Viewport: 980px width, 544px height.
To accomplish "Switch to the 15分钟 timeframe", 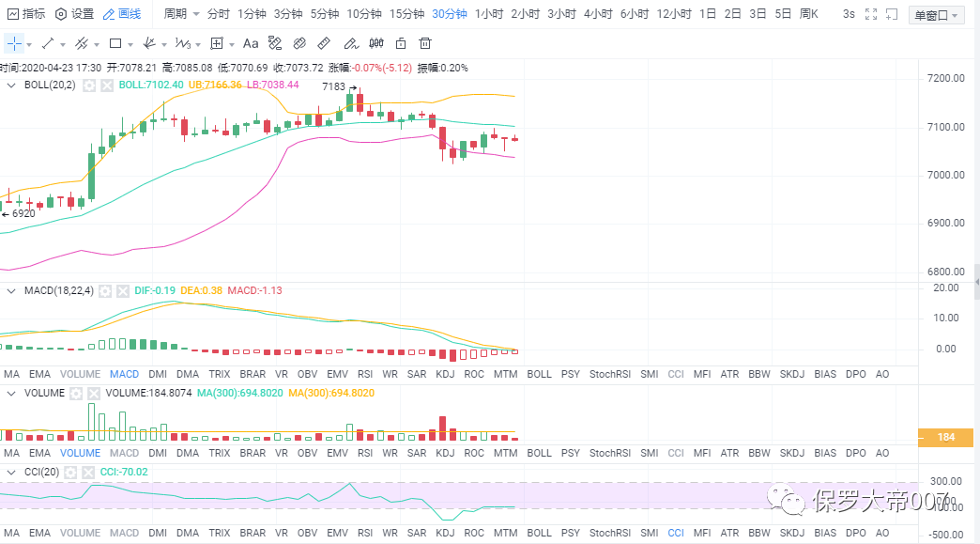I will pos(406,14).
